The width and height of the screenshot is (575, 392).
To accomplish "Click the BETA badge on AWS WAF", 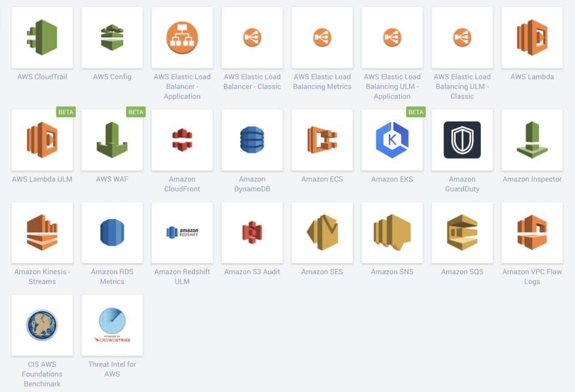I will pos(136,112).
